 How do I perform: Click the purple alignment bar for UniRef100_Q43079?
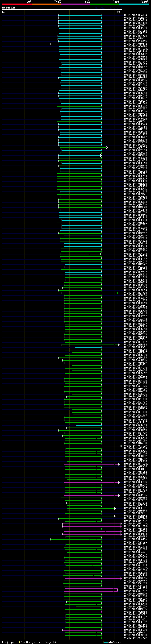point(93,446)
